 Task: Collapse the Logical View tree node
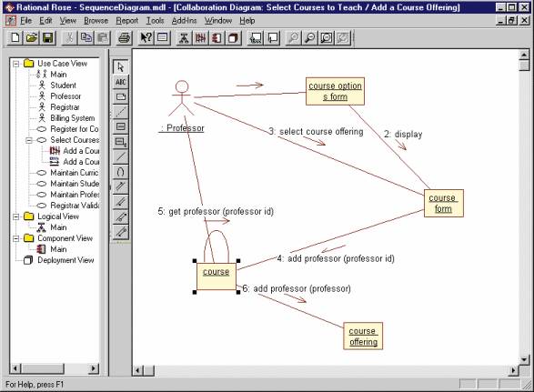(15, 216)
